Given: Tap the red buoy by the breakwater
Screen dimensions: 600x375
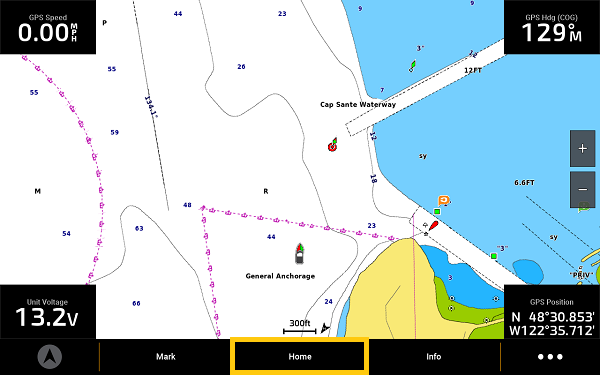Looking at the screenshot, I should click(434, 225).
